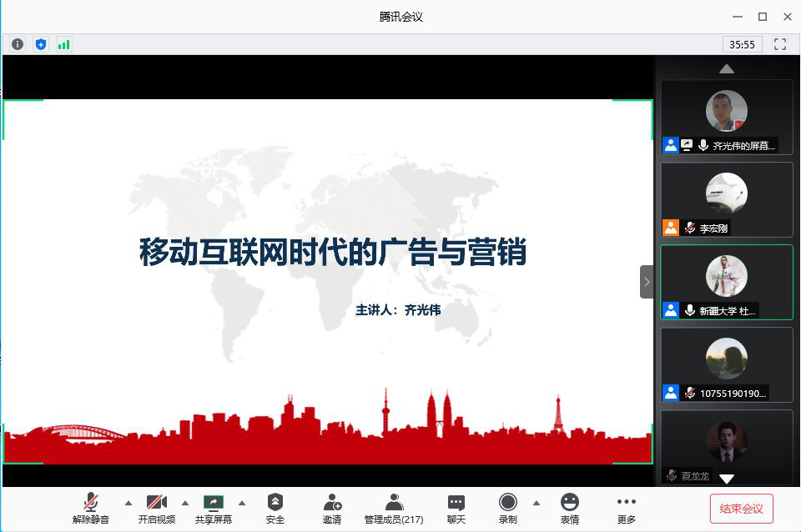Maximize the 腾讯会议 window

pos(763,17)
